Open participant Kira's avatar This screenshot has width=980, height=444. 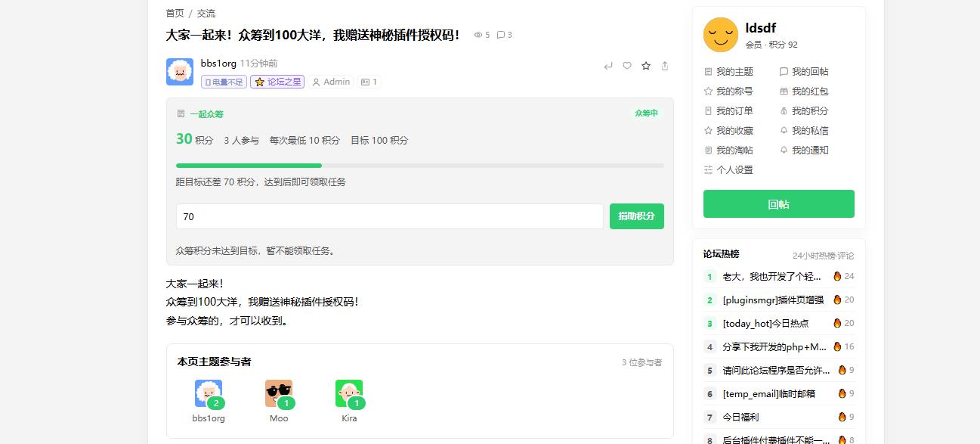click(x=349, y=393)
